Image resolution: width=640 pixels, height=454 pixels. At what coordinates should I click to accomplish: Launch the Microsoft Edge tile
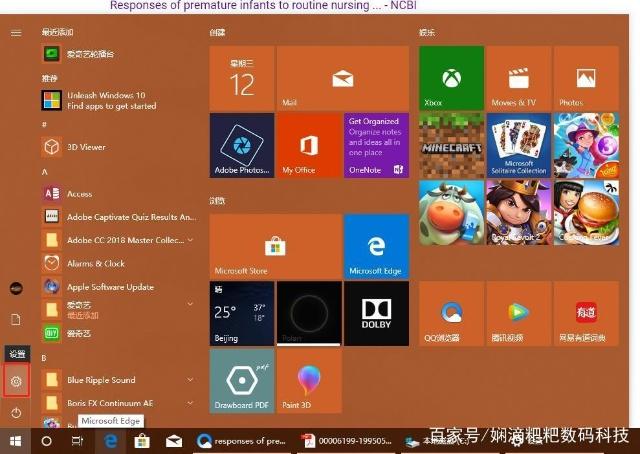click(376, 247)
